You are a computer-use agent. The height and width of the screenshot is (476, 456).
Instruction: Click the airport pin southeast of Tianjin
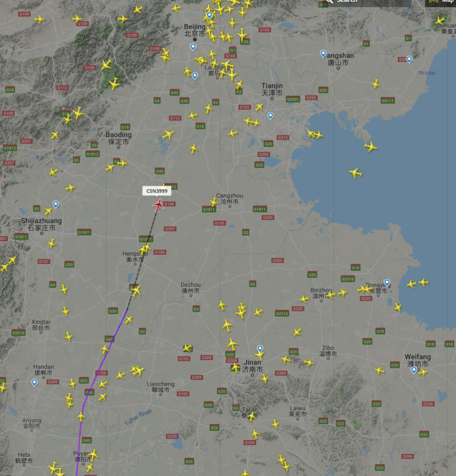coord(270,116)
